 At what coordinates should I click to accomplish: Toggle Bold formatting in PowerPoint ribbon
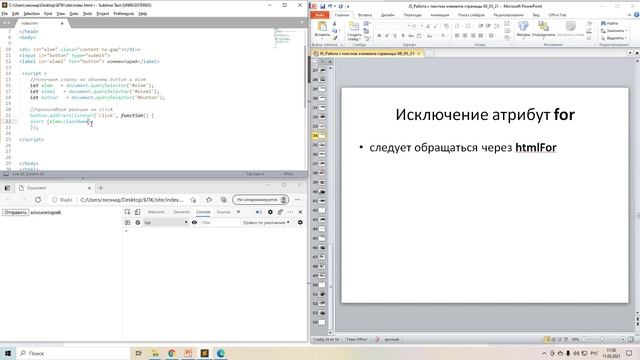point(379,36)
